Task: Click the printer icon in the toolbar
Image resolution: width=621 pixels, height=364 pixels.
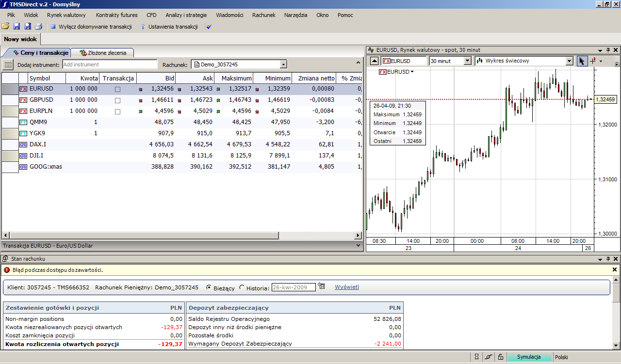Action: pos(39,27)
